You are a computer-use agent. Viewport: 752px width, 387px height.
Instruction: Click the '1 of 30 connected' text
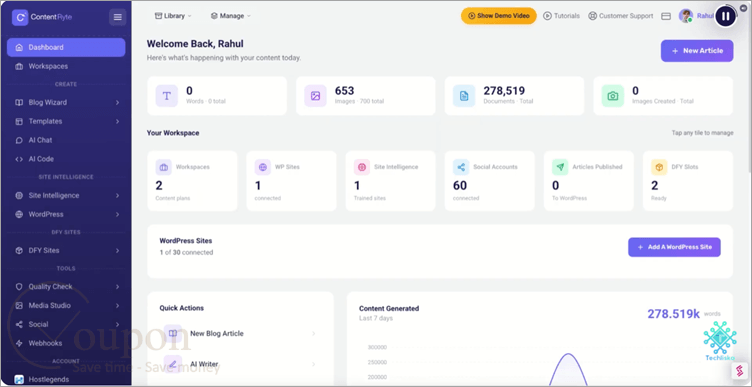point(186,252)
